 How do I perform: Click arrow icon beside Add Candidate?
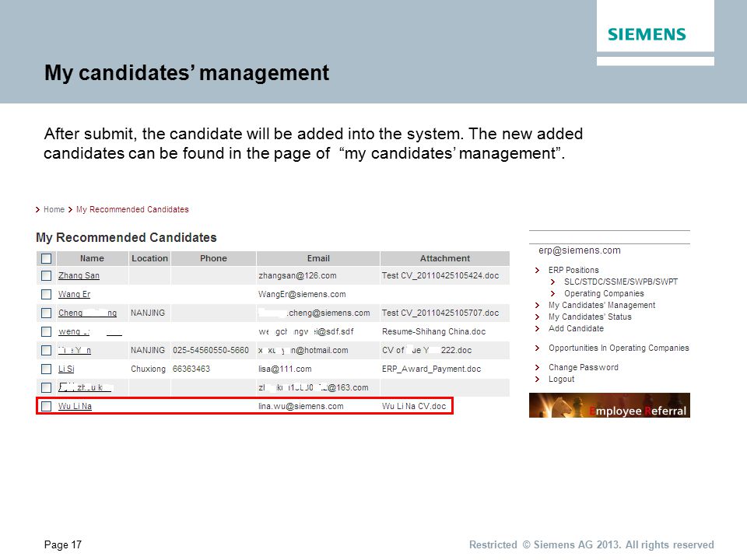[538, 328]
